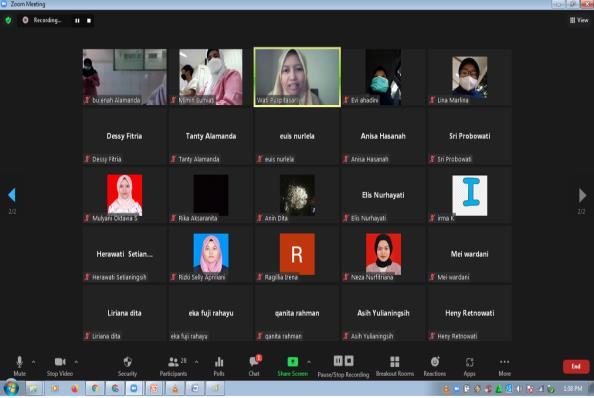
Task: Expand the audio options caret next to Mute
Action: (x=33, y=362)
